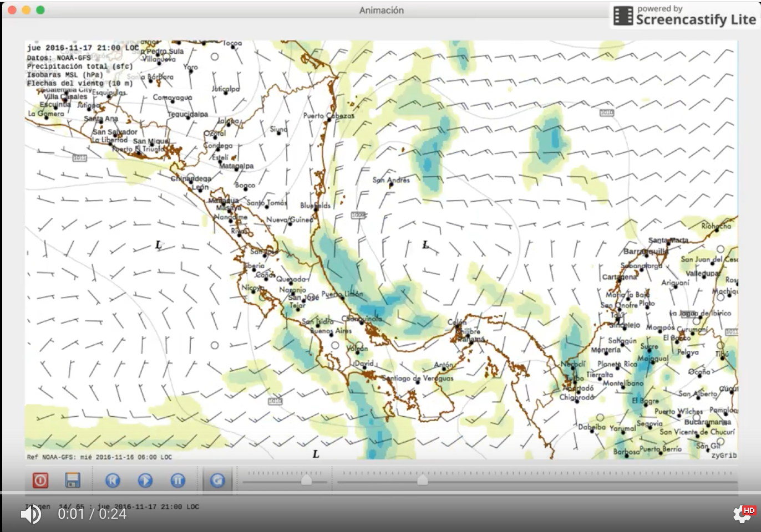The height and width of the screenshot is (532, 761).
Task: Click the '0:01 / 0:24' video time display
Action: coord(92,514)
